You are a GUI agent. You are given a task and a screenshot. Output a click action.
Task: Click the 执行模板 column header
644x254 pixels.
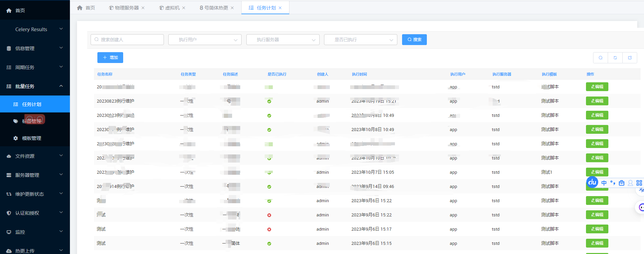point(549,74)
